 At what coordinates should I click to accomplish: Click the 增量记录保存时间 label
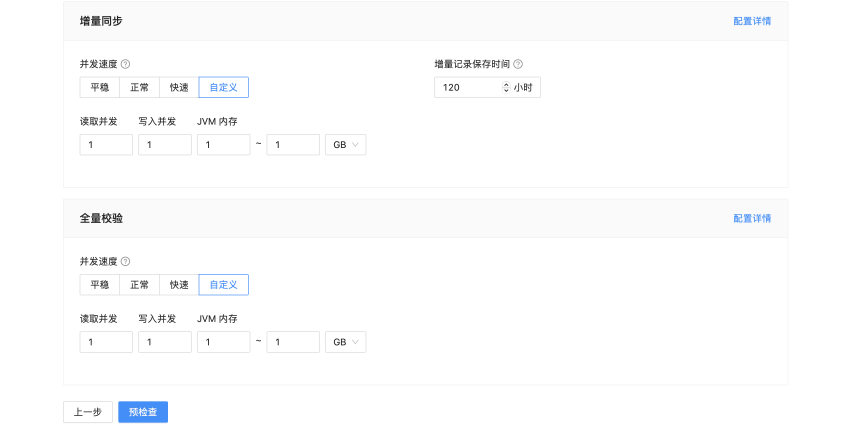point(472,64)
